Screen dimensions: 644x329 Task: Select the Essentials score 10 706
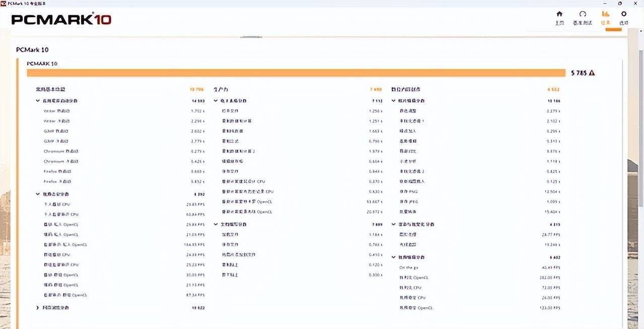coord(197,89)
